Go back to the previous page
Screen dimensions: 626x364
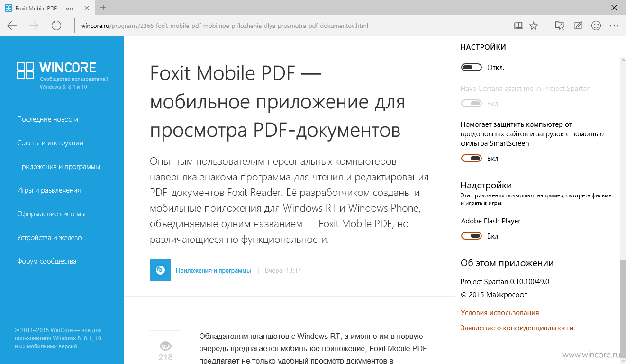tap(12, 26)
